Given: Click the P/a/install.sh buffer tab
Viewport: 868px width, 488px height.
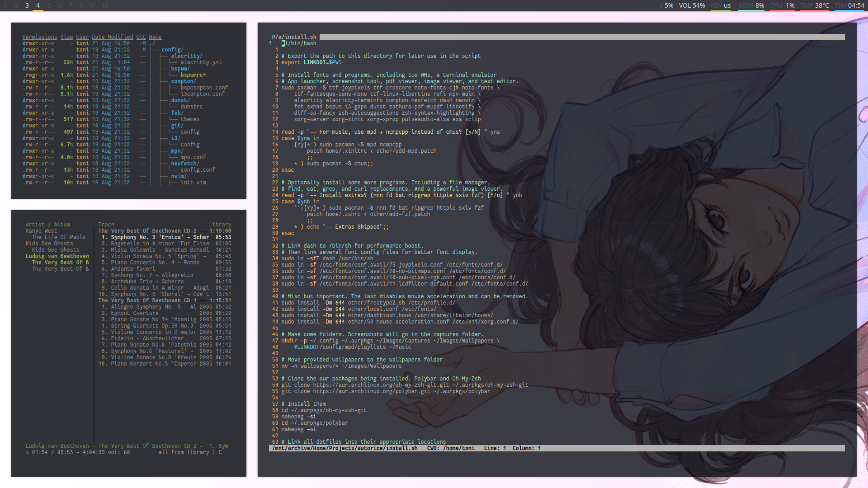Looking at the screenshot, I should (294, 37).
